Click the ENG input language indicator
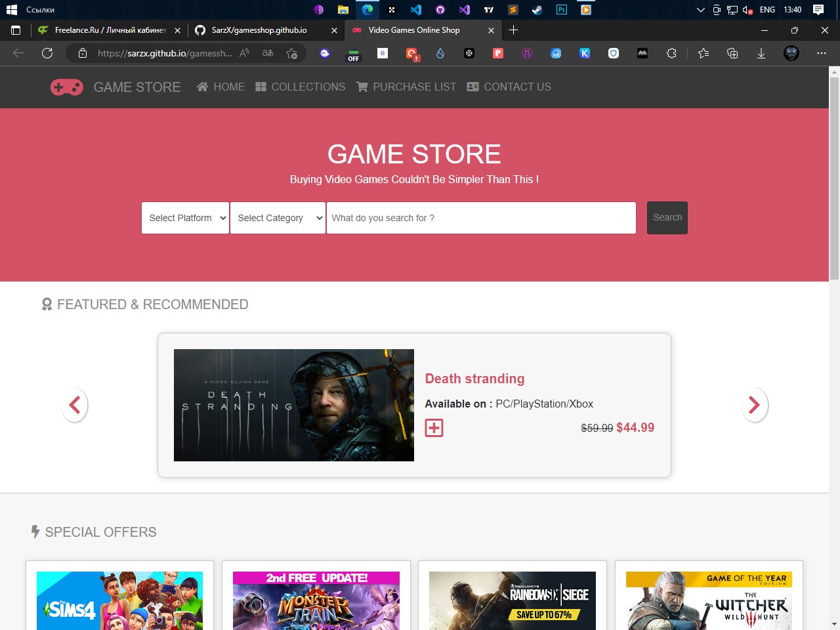This screenshot has height=630, width=840. (767, 10)
